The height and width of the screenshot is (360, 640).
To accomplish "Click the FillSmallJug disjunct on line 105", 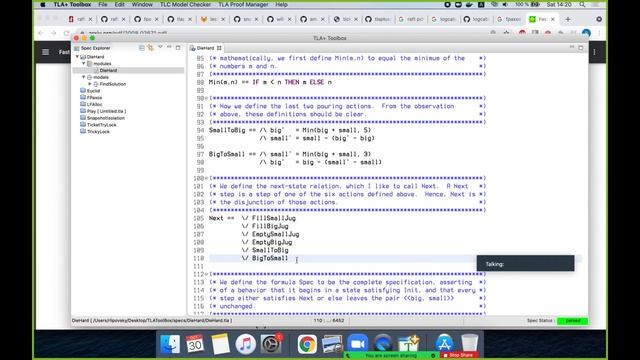I will click(273, 218).
